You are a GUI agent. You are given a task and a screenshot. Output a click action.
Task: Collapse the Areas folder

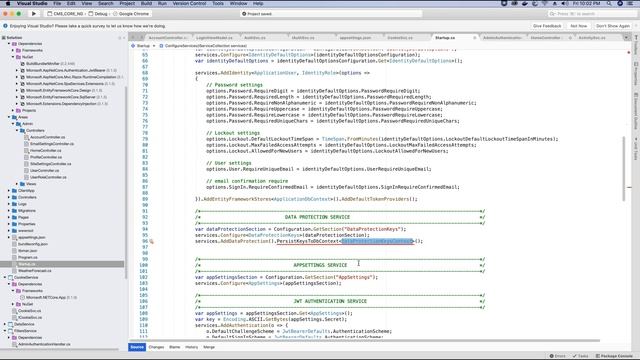pos(9,117)
